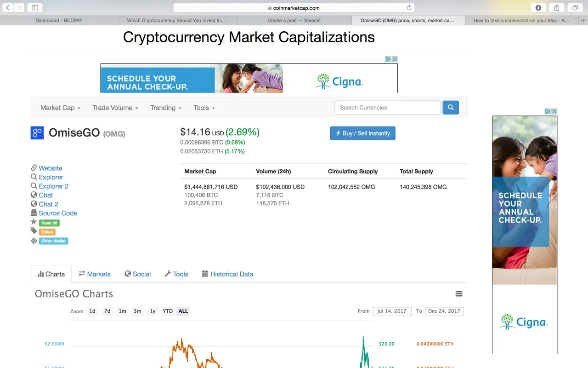Set chart zoom to YTD
The image size is (588, 368).
tap(168, 311)
